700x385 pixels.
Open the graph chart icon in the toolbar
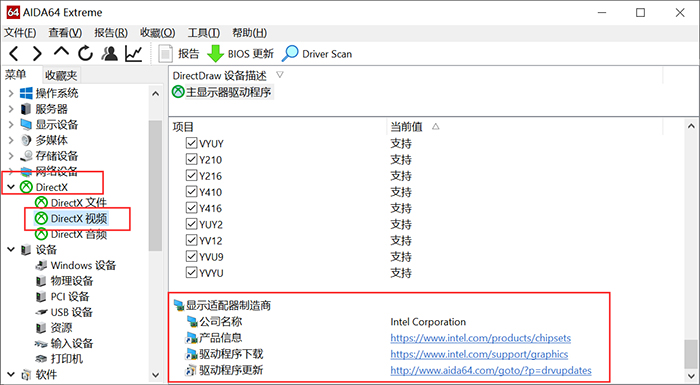point(133,54)
